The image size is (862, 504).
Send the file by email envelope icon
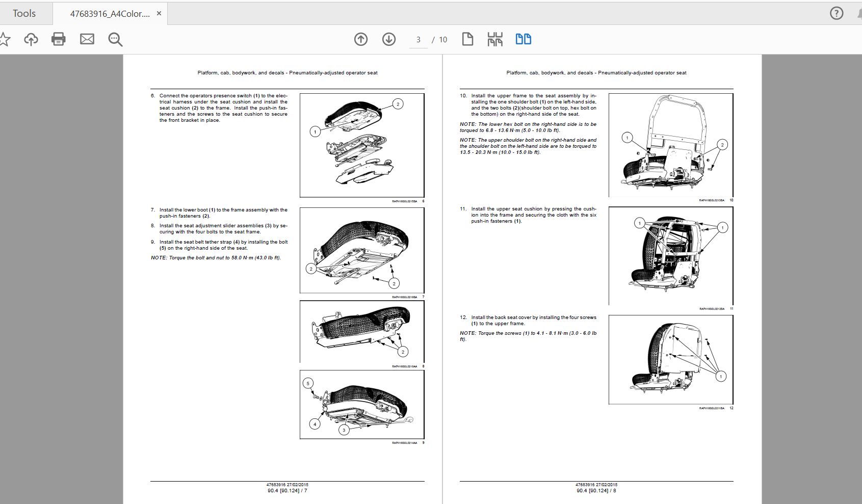(87, 39)
